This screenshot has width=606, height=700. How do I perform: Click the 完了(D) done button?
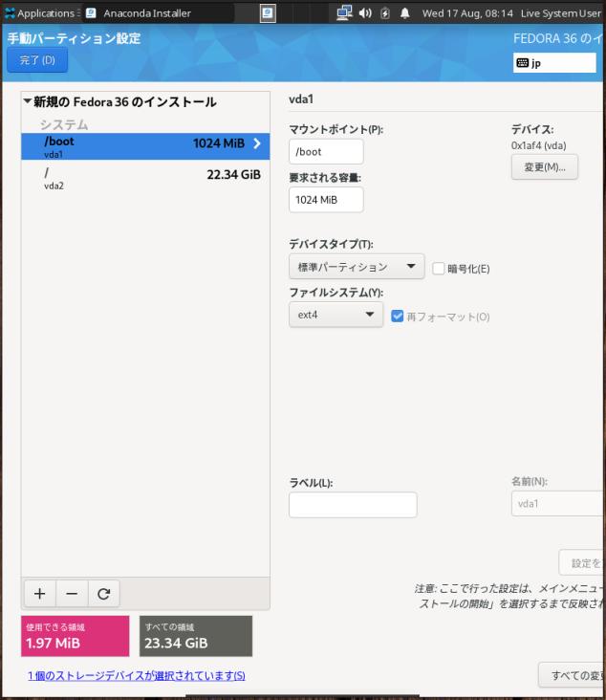[x=37, y=60]
